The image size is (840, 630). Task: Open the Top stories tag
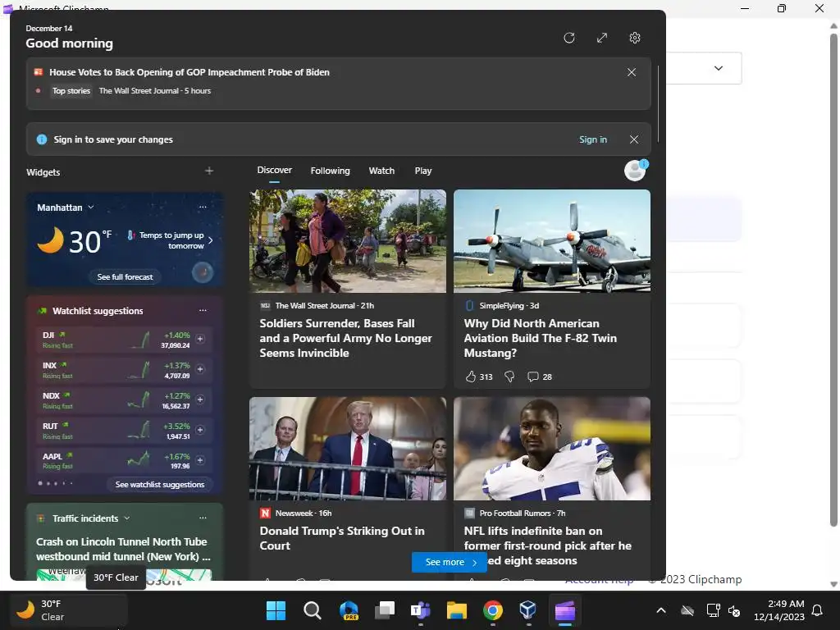[71, 90]
